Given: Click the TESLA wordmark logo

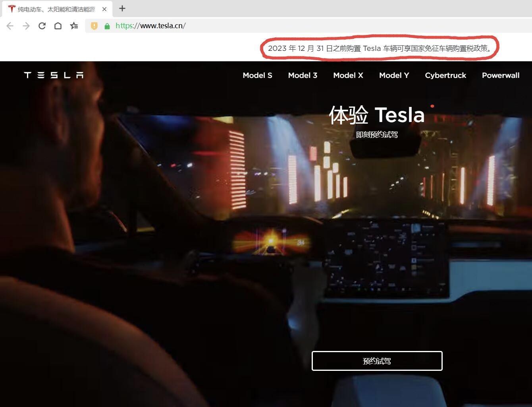Looking at the screenshot, I should click(x=54, y=75).
